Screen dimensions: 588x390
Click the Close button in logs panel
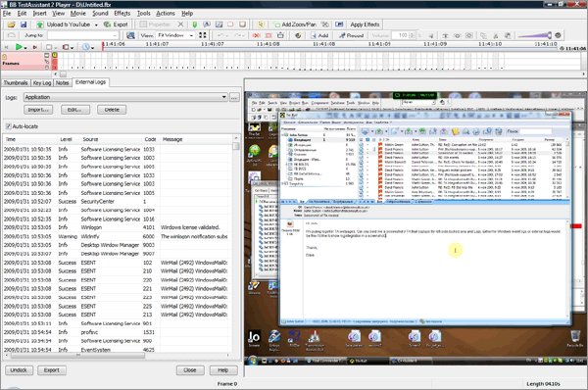pyautogui.click(x=190, y=370)
